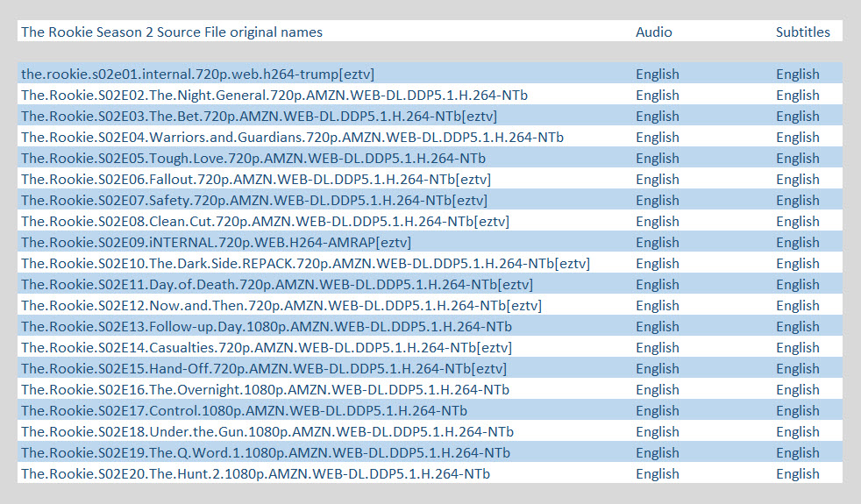861x504 pixels.
Task: Click the Subtitles 'English' cell for S02E07 row
Action: 797,201
